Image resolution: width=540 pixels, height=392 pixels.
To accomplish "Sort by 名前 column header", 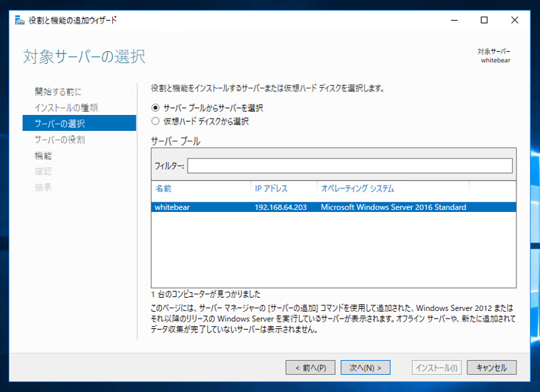I will point(163,188).
